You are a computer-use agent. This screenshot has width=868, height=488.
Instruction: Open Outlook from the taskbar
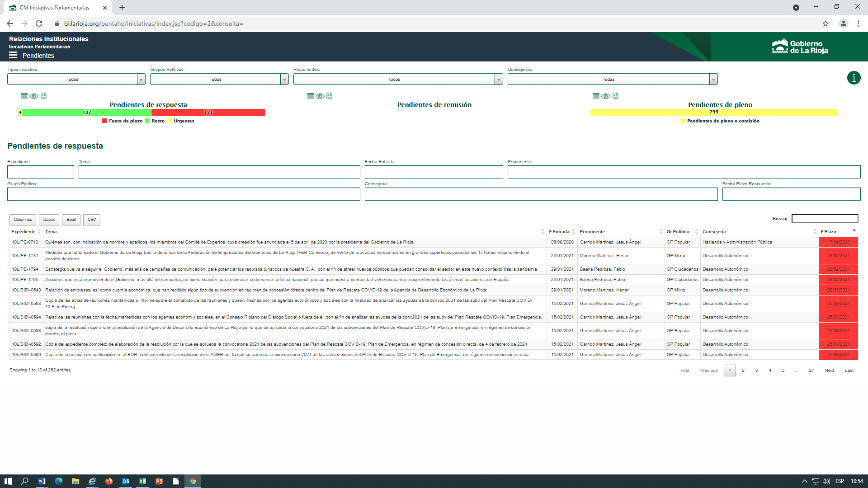(x=126, y=481)
